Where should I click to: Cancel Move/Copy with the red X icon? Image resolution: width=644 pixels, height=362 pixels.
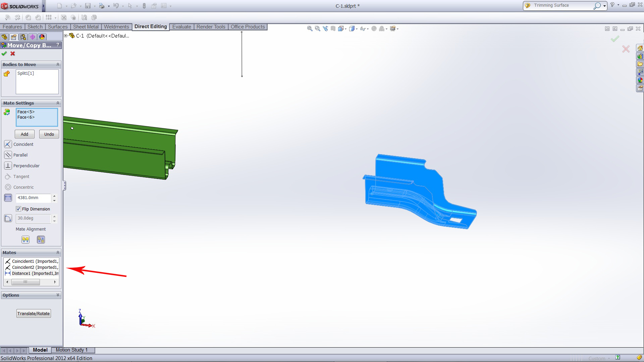pos(13,54)
